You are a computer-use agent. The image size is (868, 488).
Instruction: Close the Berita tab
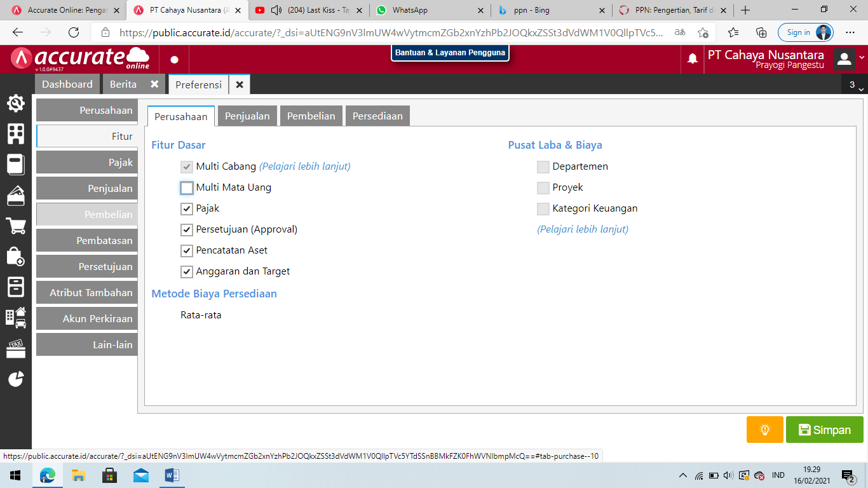click(154, 84)
